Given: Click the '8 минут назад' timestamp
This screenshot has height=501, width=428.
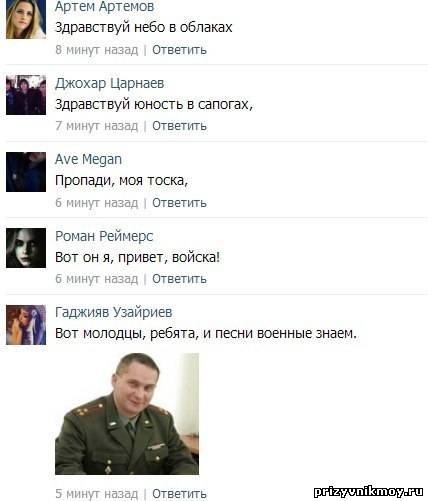Looking at the screenshot, I should click(x=97, y=50).
